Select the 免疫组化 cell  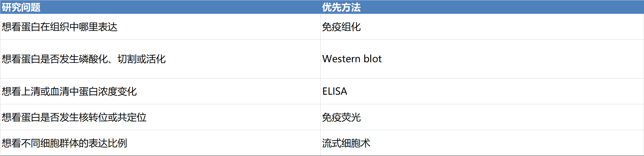tap(341, 27)
